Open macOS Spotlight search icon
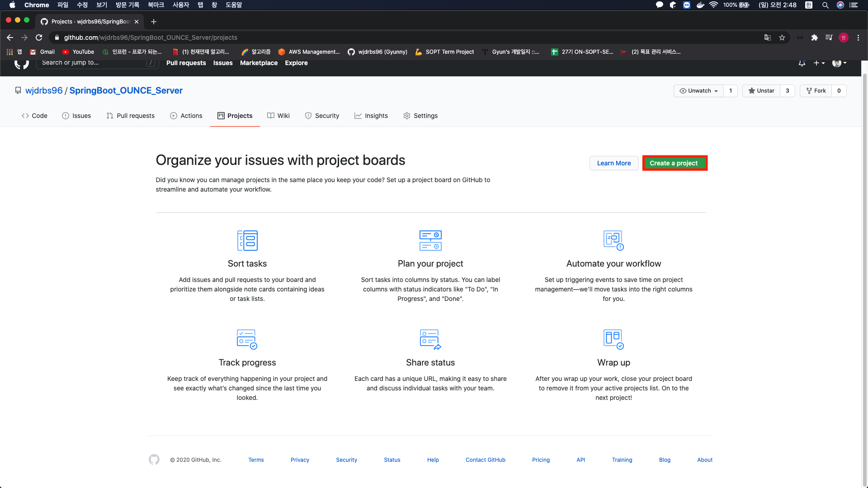The width and height of the screenshot is (868, 488). tap(825, 5)
